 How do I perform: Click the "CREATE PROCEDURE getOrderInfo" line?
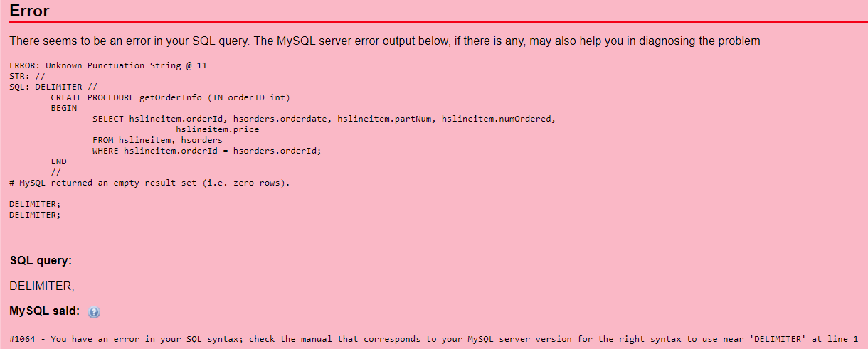(171, 97)
